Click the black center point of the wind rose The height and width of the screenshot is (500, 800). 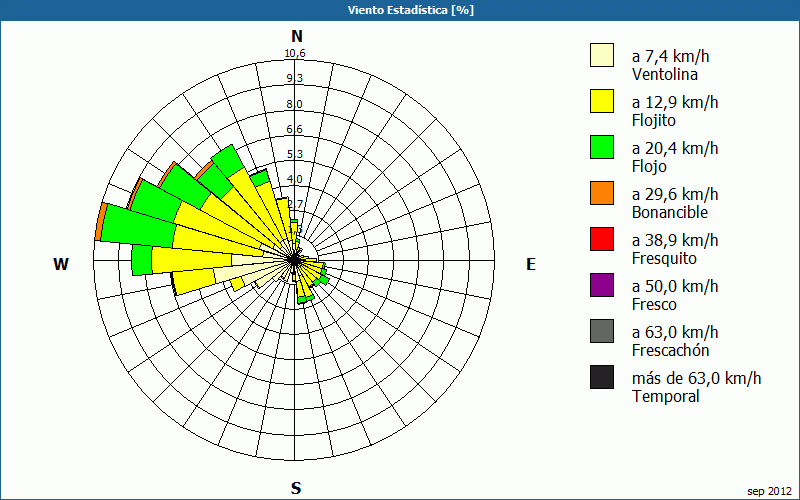294,260
